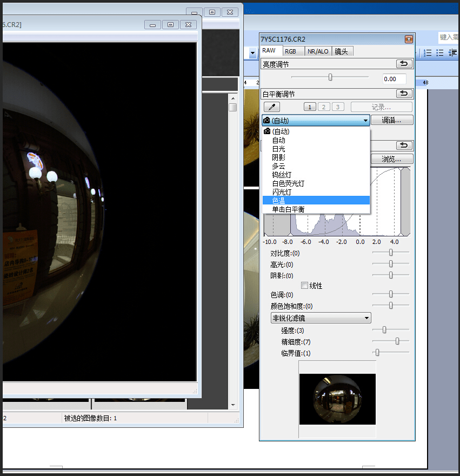Select white balance preset 2
460x476 pixels.
coord(324,107)
